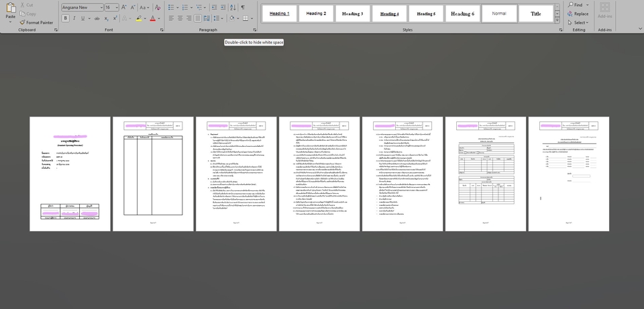Center align the text
Image resolution: width=644 pixels, height=309 pixels.
tap(180, 19)
